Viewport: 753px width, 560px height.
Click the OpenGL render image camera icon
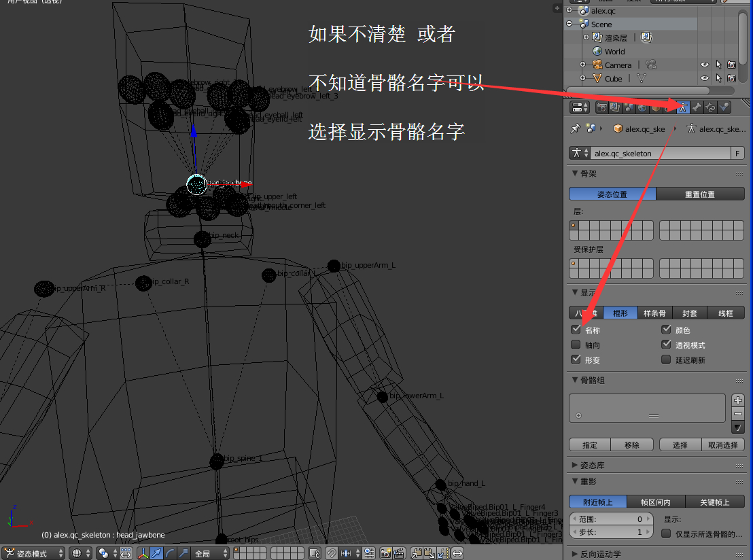385,553
